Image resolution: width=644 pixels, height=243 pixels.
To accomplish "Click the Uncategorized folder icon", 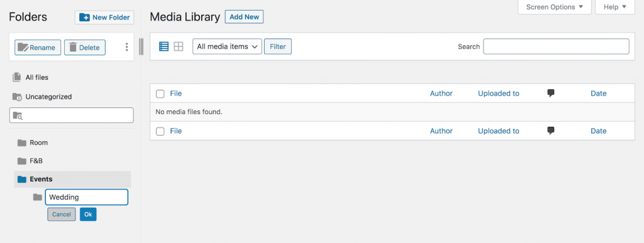I will (x=17, y=97).
